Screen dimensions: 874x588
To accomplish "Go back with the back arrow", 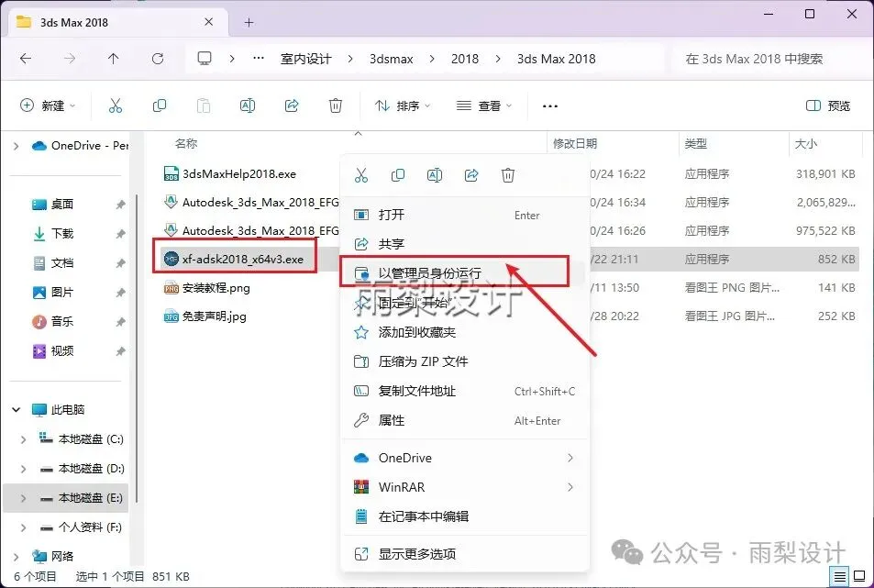I will click(x=26, y=59).
